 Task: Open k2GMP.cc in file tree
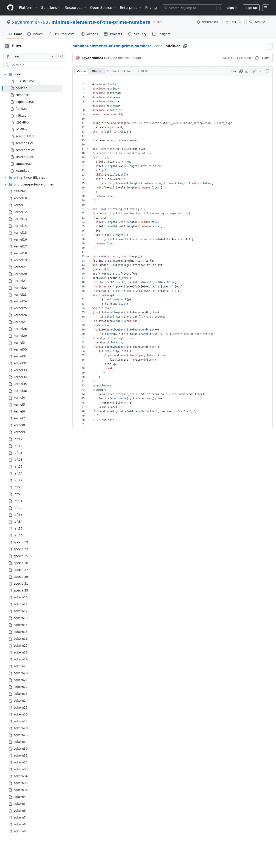coord(23,122)
